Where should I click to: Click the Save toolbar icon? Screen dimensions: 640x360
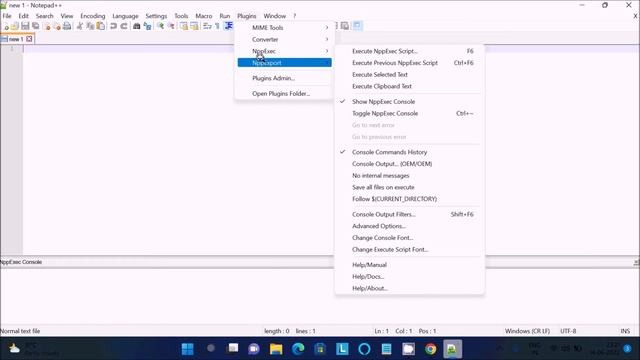point(25,27)
